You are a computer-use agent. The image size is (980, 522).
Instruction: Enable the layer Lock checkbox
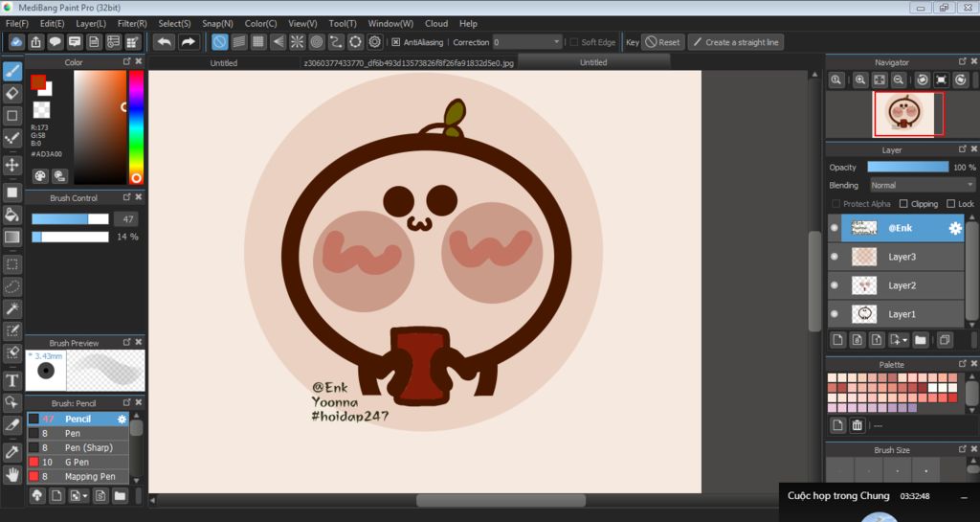pyautogui.click(x=950, y=204)
